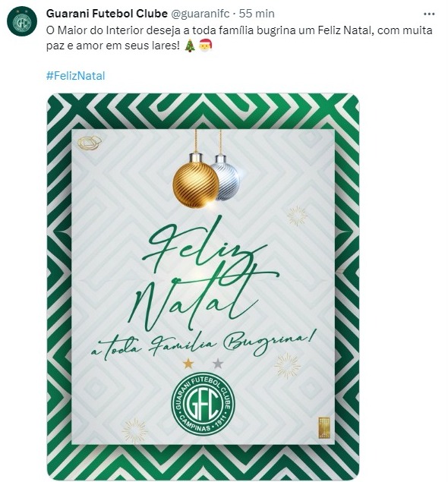This screenshot has height=482, width=448.
Task: Follow the #FelizNatal hashtag link
Action: click(76, 76)
